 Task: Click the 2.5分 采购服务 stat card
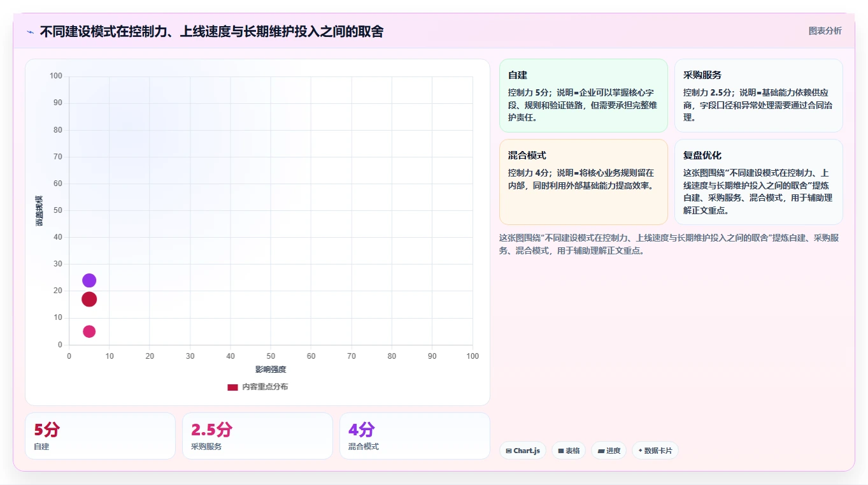257,436
